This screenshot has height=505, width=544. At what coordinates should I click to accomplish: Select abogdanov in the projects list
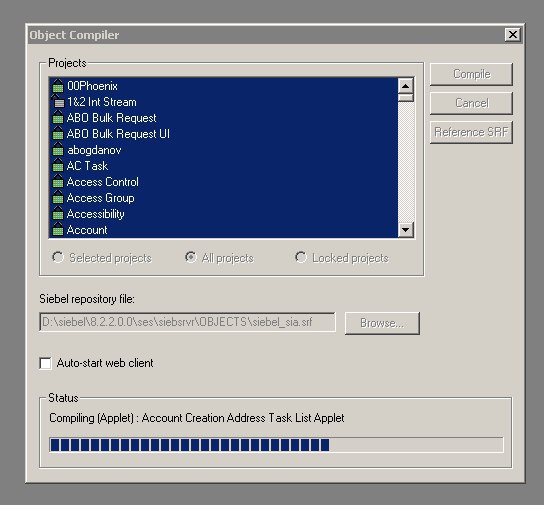tap(94, 150)
